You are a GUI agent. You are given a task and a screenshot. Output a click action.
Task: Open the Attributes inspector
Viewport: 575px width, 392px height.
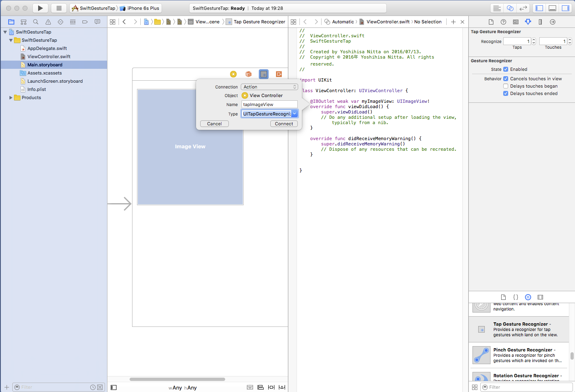tap(528, 22)
